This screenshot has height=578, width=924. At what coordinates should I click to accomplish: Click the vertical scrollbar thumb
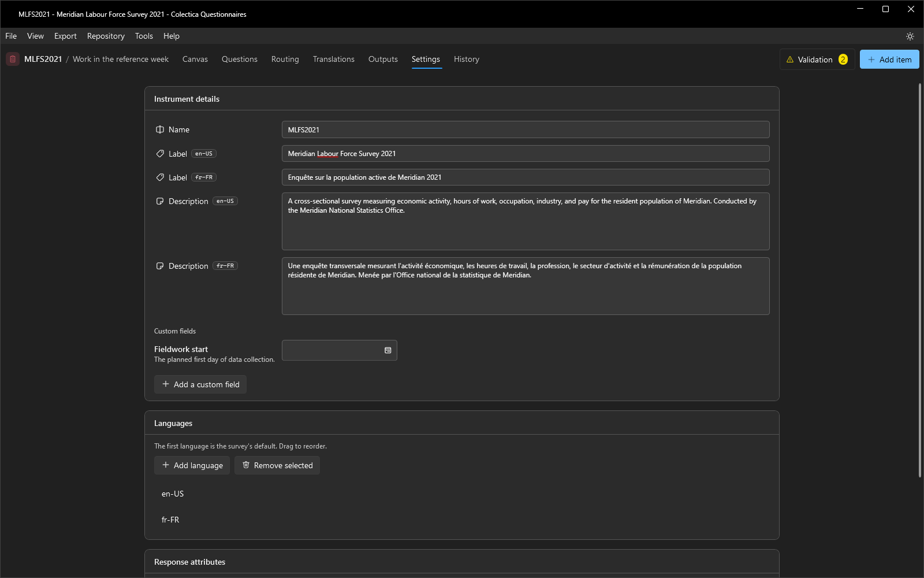[x=920, y=280]
